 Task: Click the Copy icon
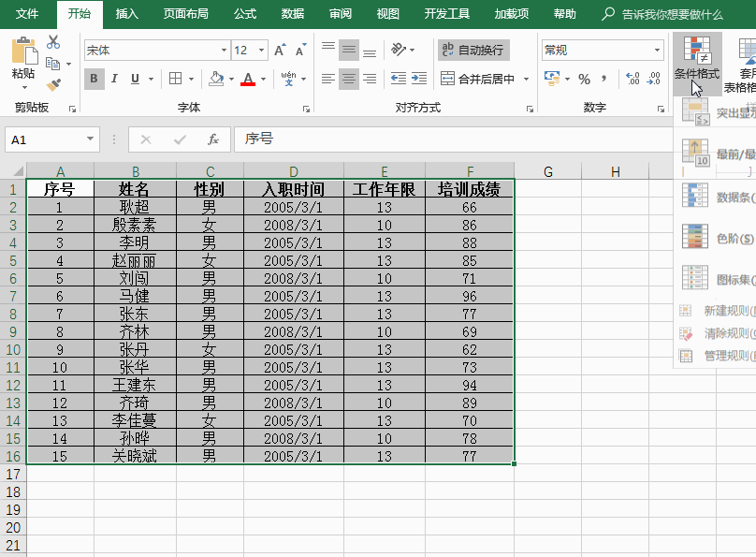point(52,63)
